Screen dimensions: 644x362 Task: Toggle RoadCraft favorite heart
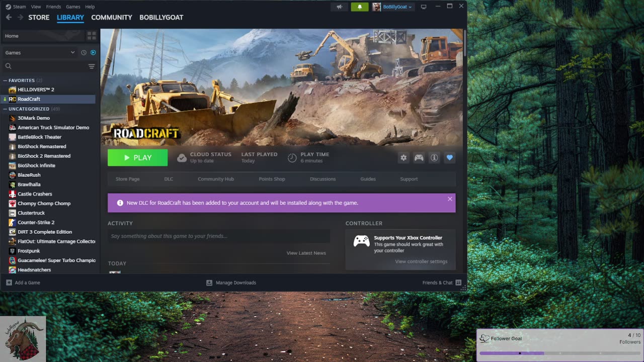(x=450, y=157)
